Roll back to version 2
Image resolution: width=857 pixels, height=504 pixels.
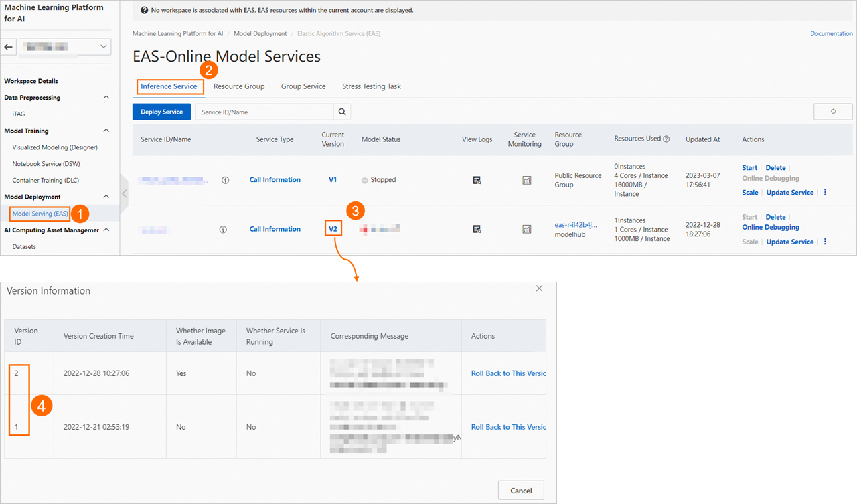509,373
